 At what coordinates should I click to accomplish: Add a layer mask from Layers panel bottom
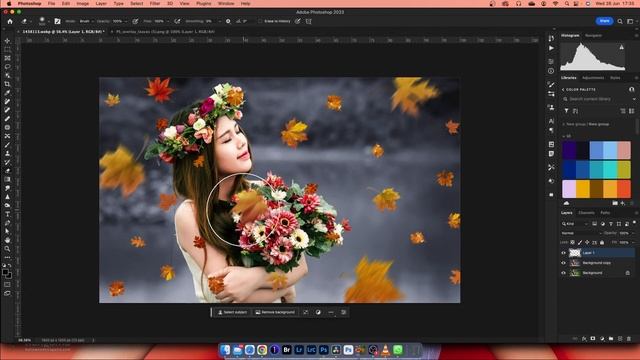point(593,339)
